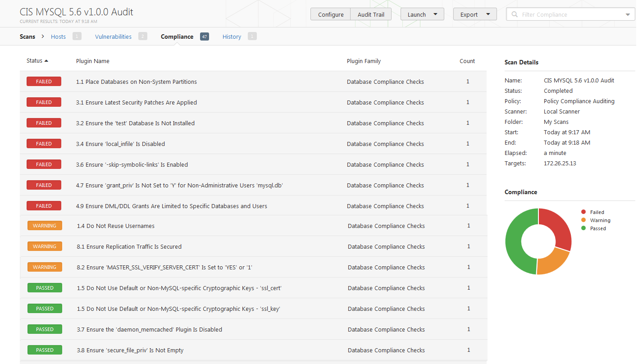This screenshot has height=364, width=638.
Task: Click PASSED badge for 1.5 'ssl_cert' row
Action: click(45, 288)
